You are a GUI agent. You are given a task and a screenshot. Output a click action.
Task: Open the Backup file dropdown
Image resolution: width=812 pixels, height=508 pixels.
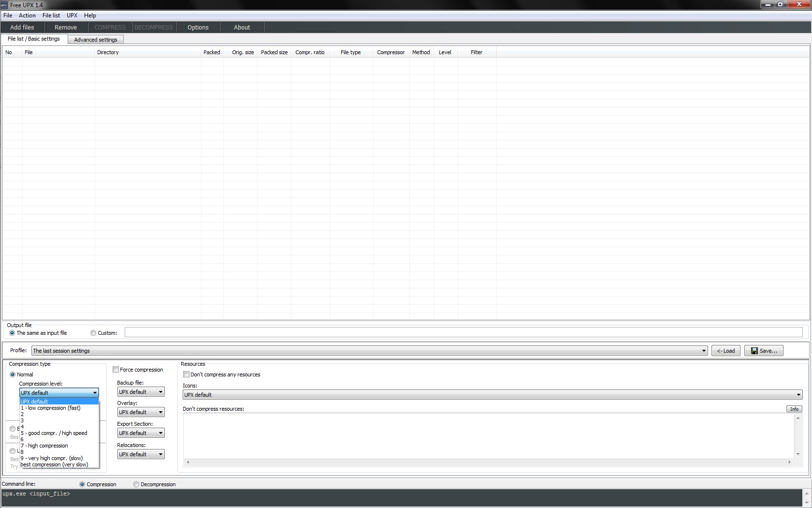coord(141,392)
